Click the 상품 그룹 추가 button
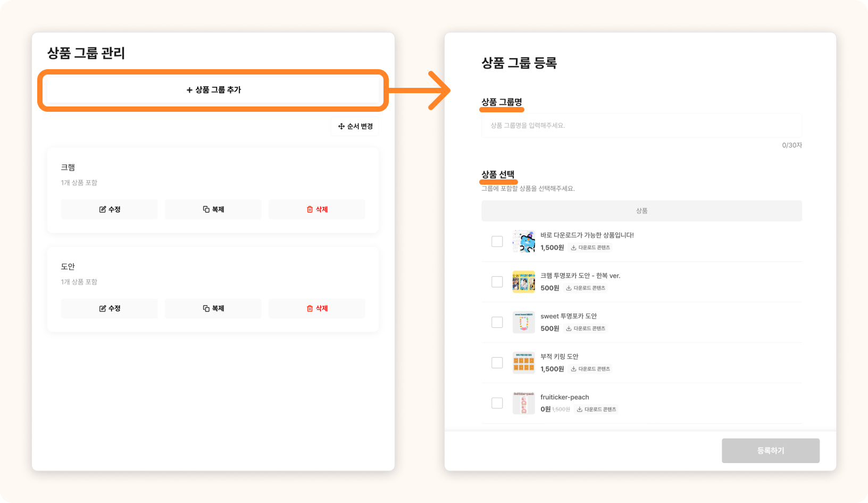 pyautogui.click(x=213, y=90)
